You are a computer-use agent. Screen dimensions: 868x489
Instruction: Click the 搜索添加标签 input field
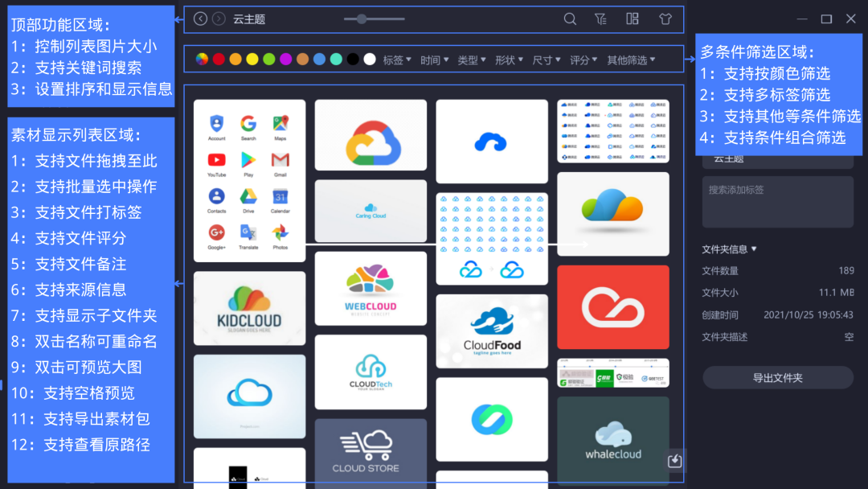778,202
